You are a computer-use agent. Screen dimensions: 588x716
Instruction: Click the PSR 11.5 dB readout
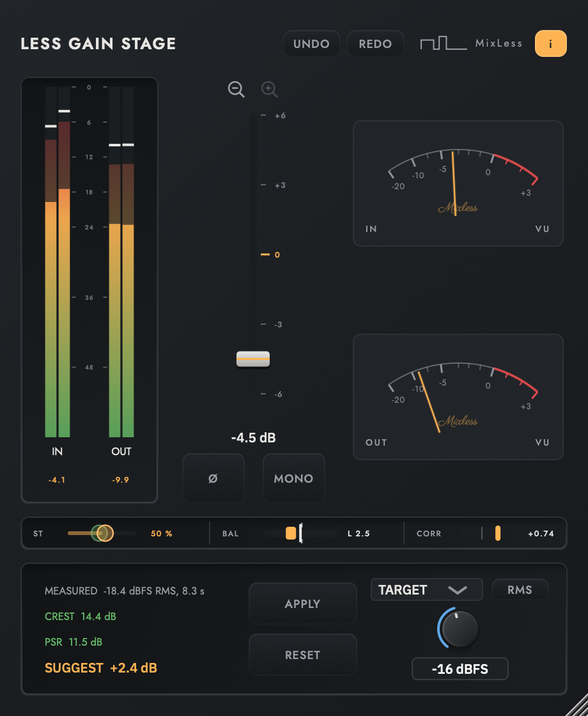coord(73,642)
